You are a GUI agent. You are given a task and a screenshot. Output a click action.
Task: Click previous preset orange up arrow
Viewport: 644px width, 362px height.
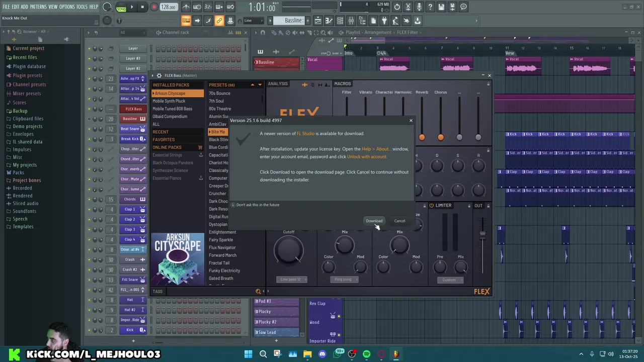(253, 85)
